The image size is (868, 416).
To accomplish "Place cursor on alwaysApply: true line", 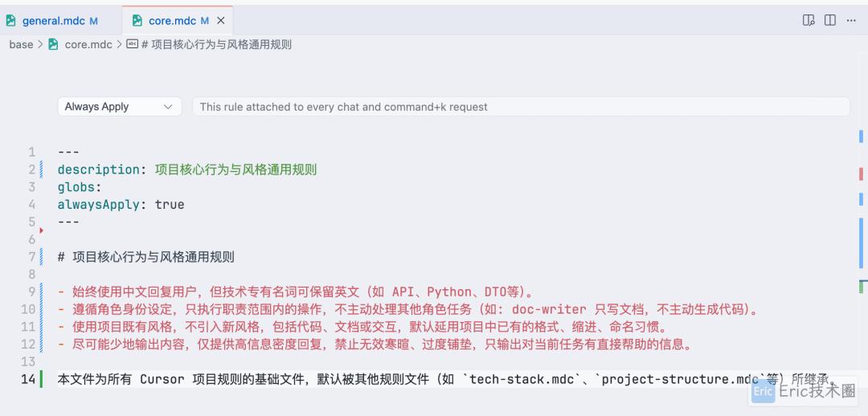I will pos(121,205).
